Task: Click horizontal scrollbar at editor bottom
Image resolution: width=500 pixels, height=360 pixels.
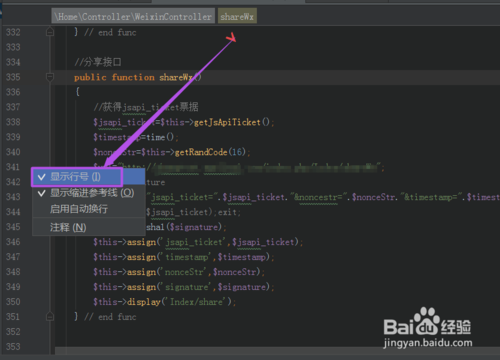Action: (277, 351)
